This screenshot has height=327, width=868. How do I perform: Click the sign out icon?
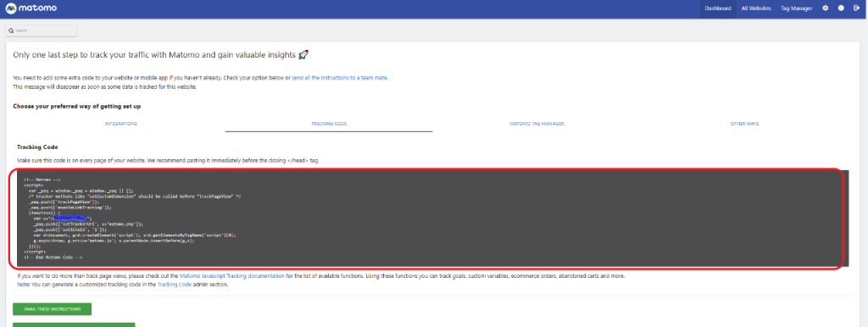[856, 8]
